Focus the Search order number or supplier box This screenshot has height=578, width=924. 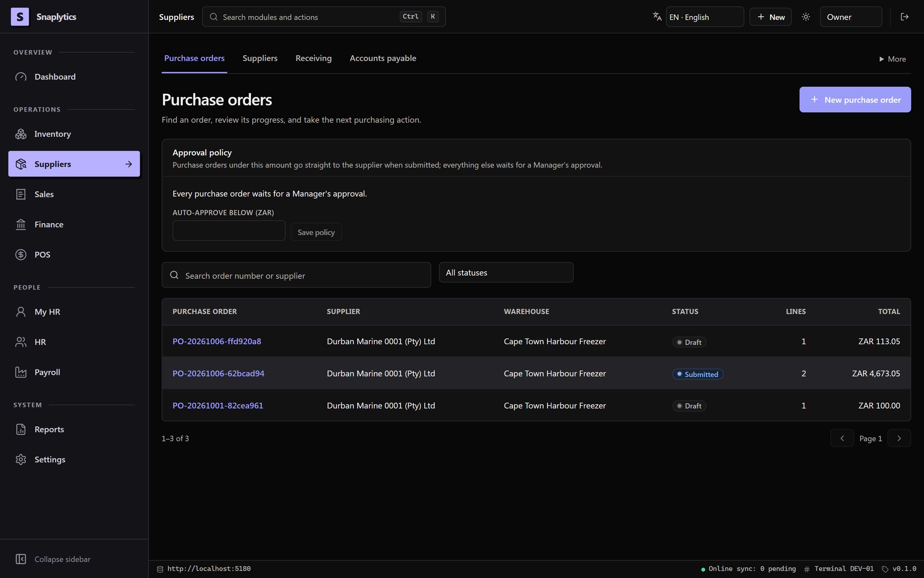[x=296, y=275]
